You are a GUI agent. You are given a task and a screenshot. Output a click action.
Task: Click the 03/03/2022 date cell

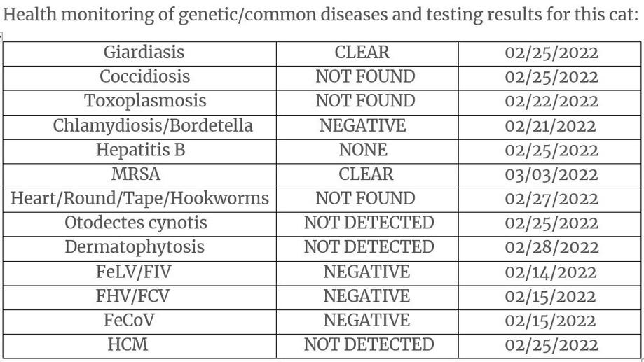(x=551, y=174)
